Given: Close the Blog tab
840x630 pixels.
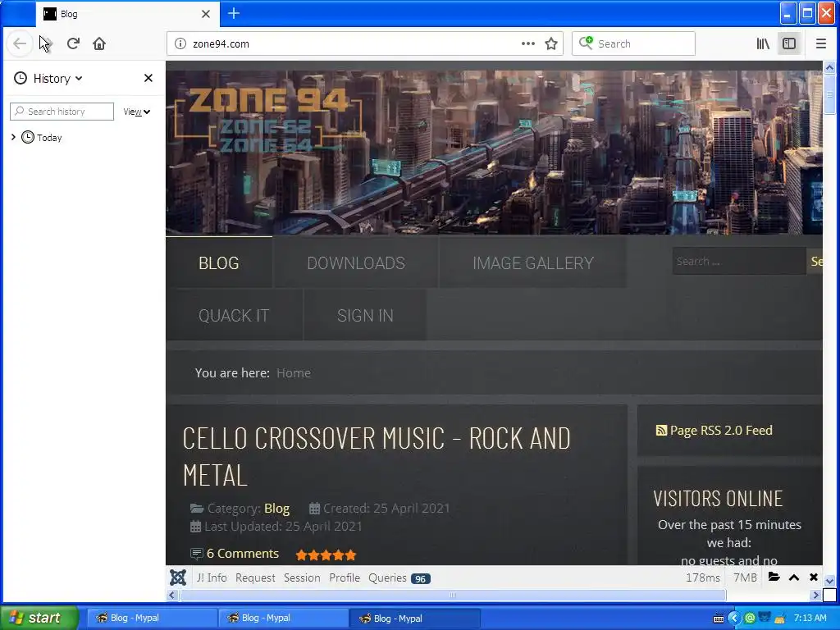Looking at the screenshot, I should pos(206,14).
